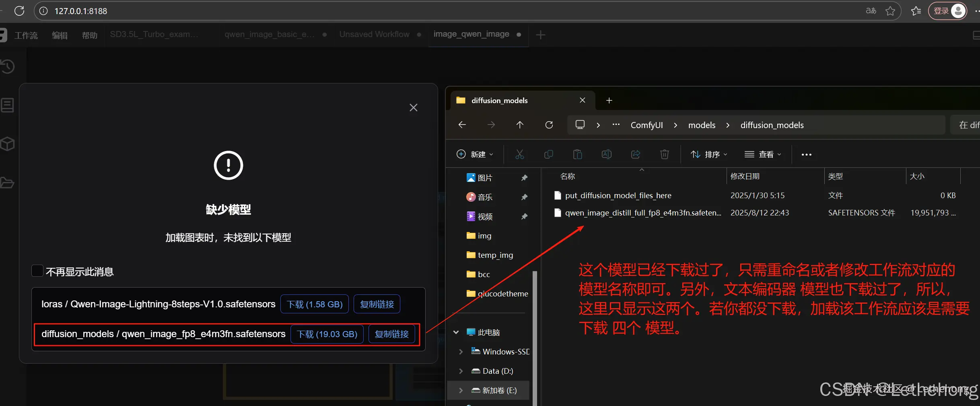The width and height of the screenshot is (980, 406).
Task: Open the 查看 view dropdown
Action: tap(763, 154)
